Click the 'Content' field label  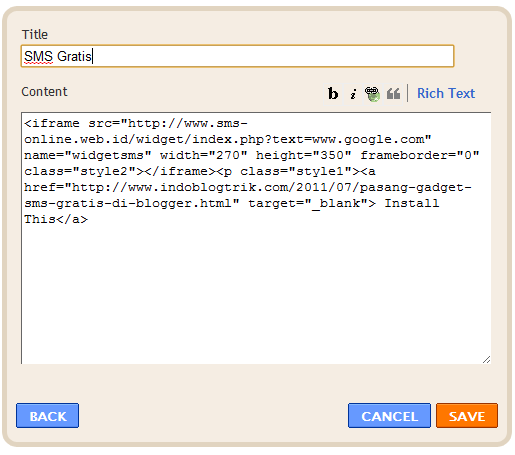click(44, 92)
